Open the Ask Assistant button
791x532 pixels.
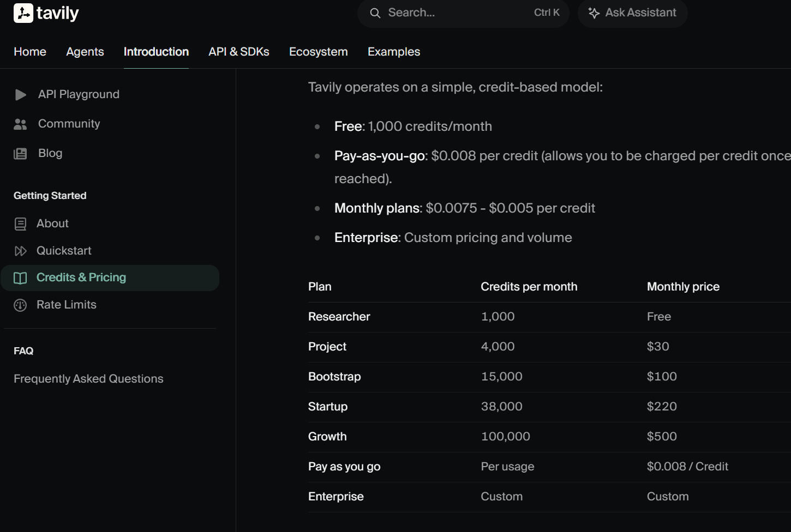(x=633, y=13)
